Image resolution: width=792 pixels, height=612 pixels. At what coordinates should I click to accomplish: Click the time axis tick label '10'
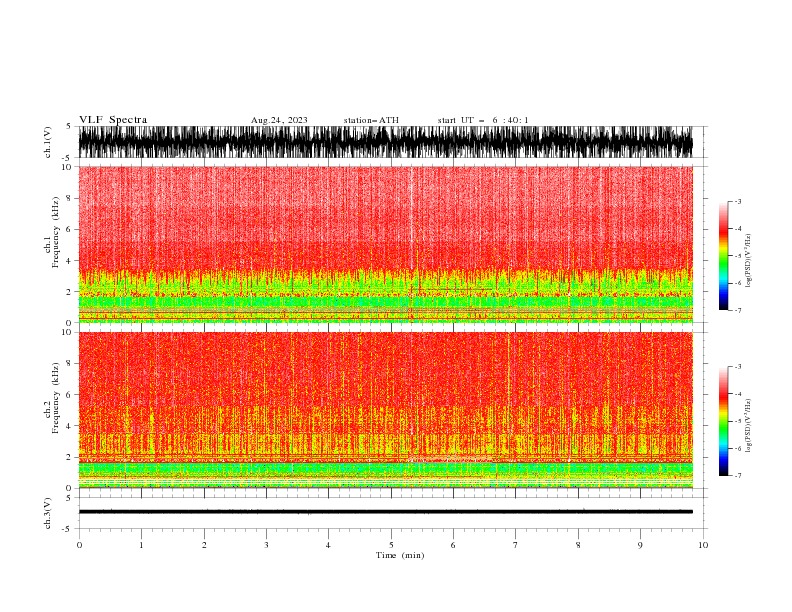[703, 545]
